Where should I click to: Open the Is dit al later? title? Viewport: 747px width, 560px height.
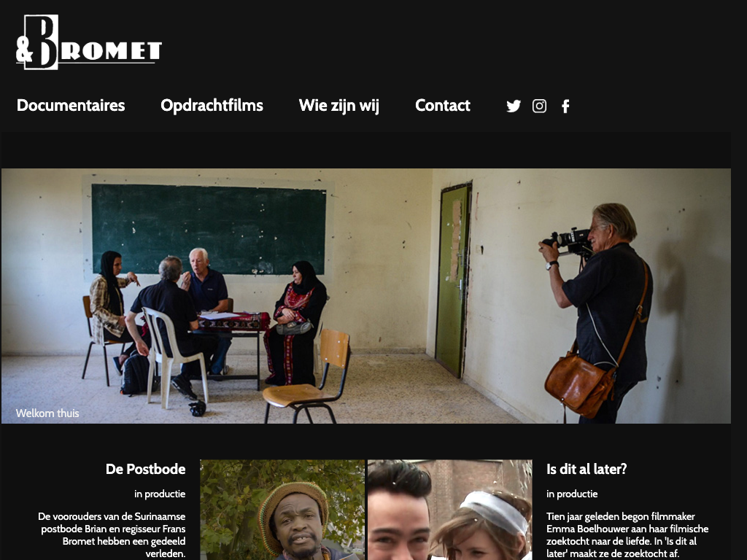click(587, 469)
